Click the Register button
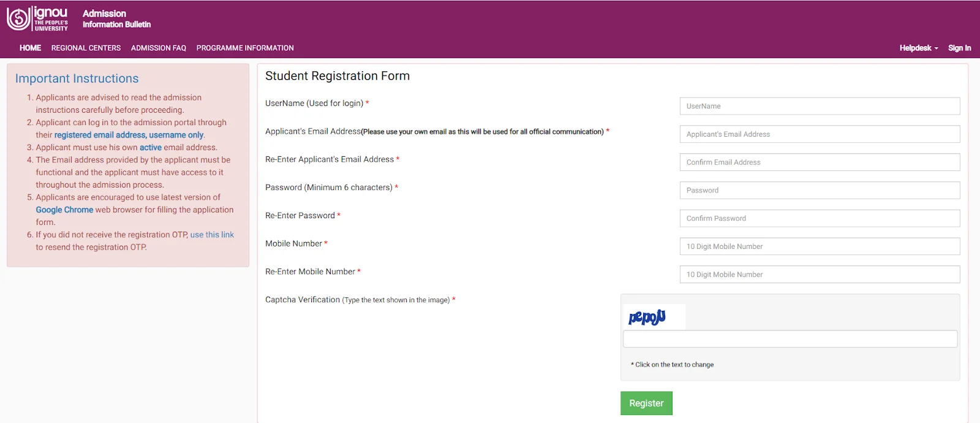 [x=646, y=403]
